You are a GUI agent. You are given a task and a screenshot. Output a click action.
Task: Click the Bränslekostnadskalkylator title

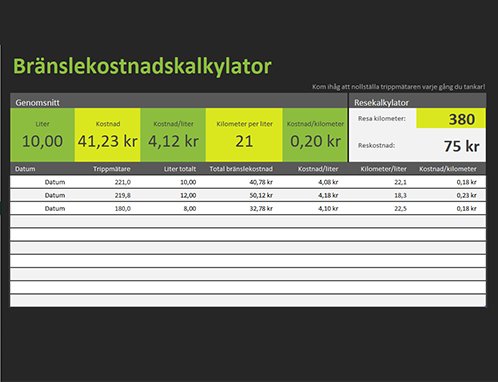tap(142, 66)
